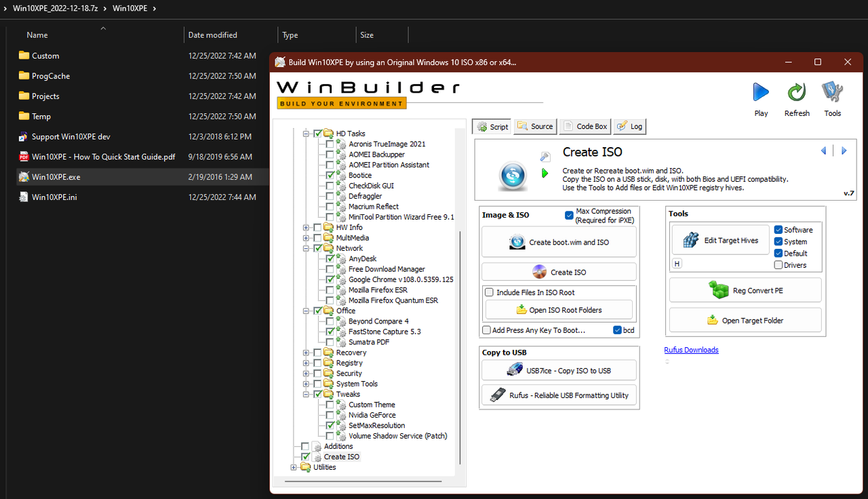Toggle the Default hive checkbox
868x499 pixels.
coord(778,253)
